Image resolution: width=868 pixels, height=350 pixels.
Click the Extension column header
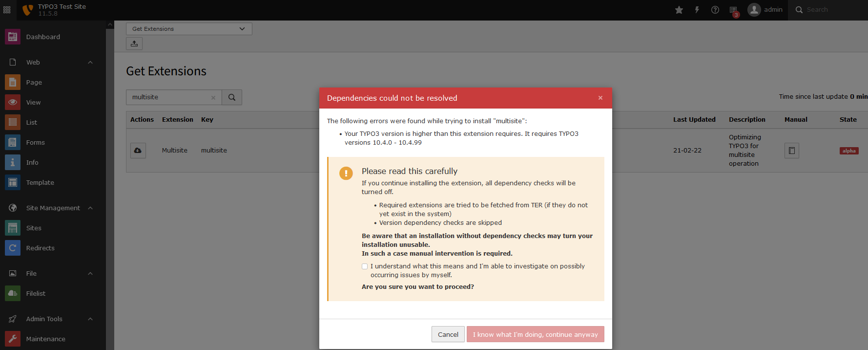pos(178,120)
